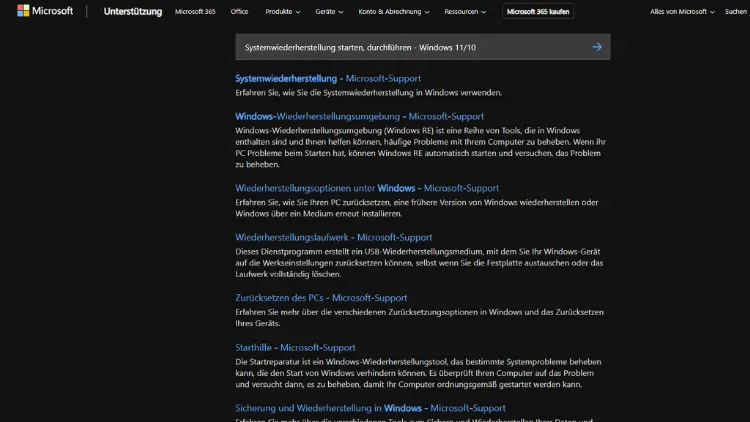Click text 'Erfahren Sie, wie Sie die Systemwiederherstellung'
The image size is (750, 422).
point(368,93)
